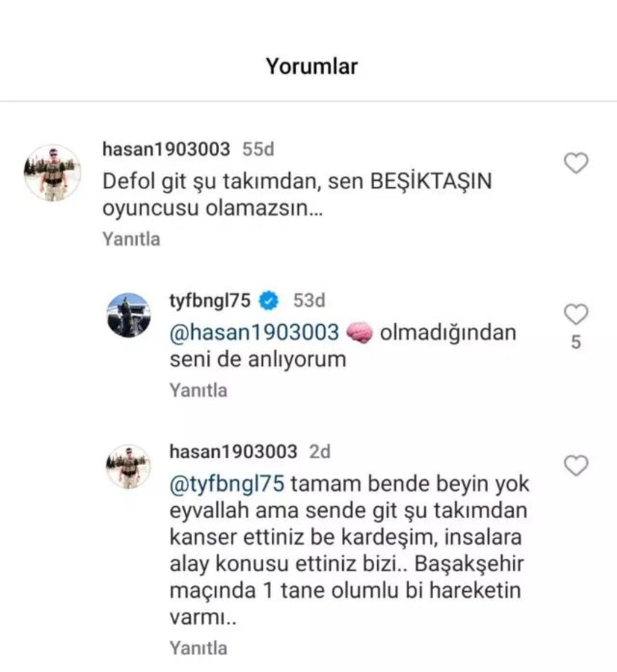
Task: Open the @tyfbngl75 mention link
Action: click(227, 484)
